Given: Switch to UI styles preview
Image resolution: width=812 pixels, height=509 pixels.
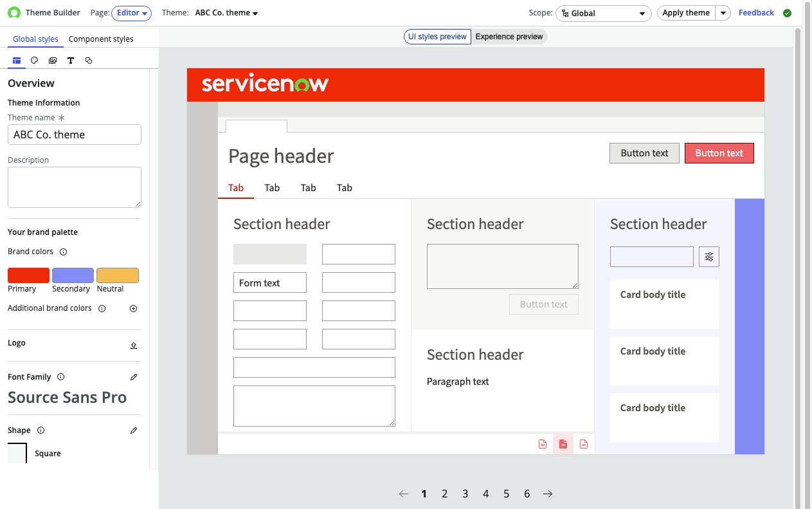Looking at the screenshot, I should (x=437, y=37).
